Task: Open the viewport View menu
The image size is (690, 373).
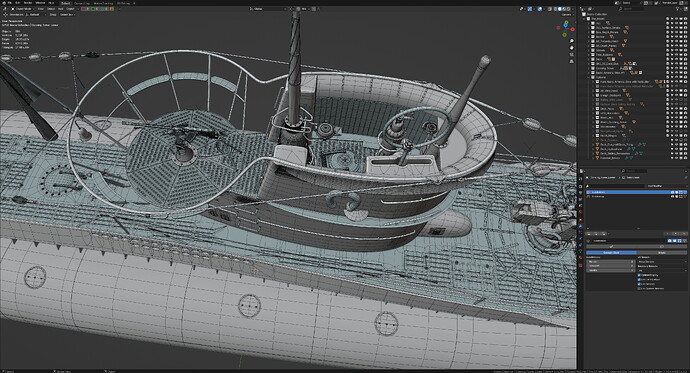Action: point(40,9)
